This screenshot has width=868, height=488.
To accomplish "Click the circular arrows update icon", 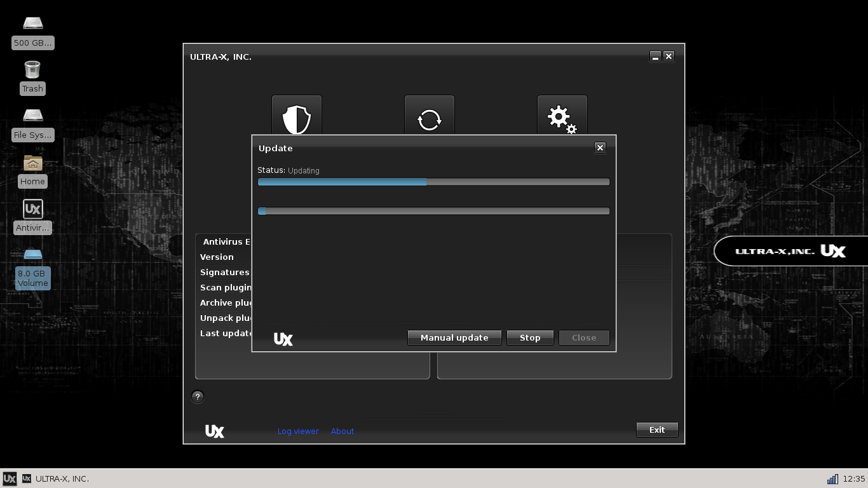I will [429, 118].
